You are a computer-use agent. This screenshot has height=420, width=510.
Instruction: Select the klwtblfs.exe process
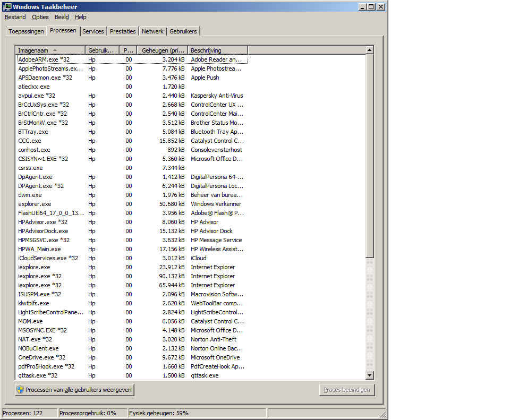coord(132,303)
